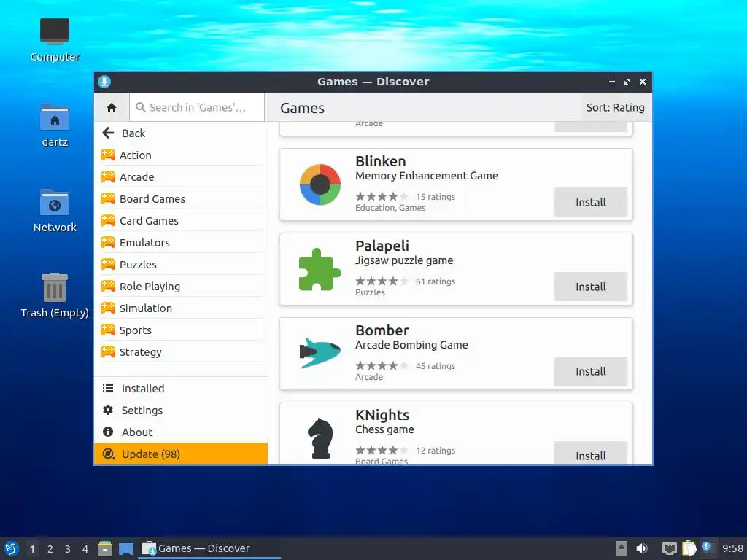Click the update icon in orange bar
The width and height of the screenshot is (747, 560).
pyautogui.click(x=108, y=454)
